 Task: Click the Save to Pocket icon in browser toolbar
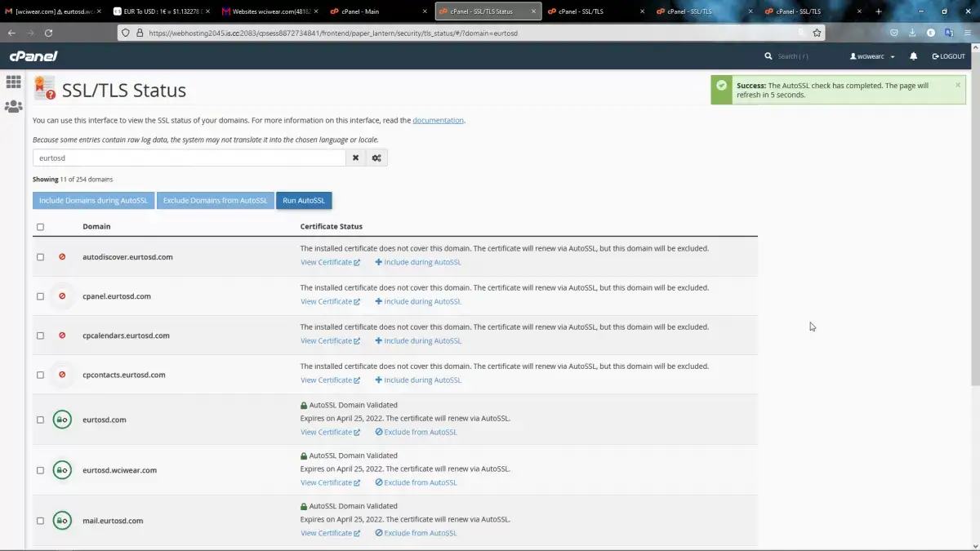[894, 33]
